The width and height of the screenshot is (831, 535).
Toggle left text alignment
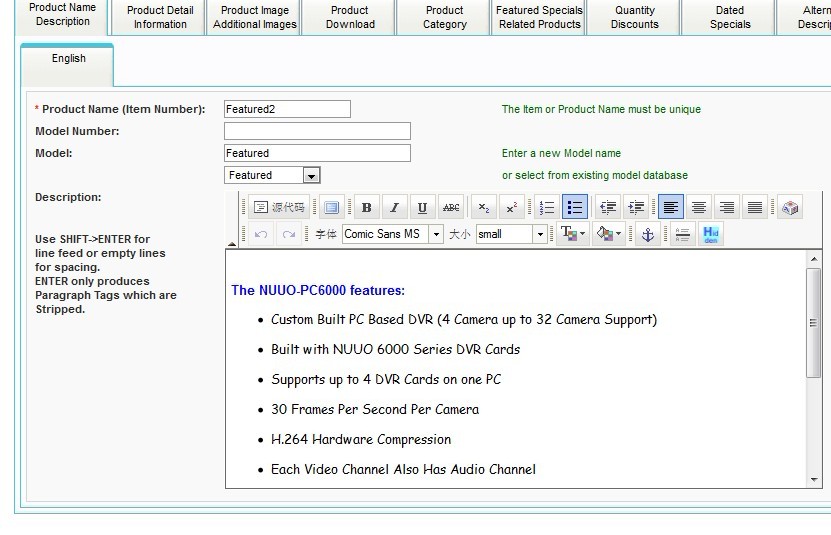point(671,208)
